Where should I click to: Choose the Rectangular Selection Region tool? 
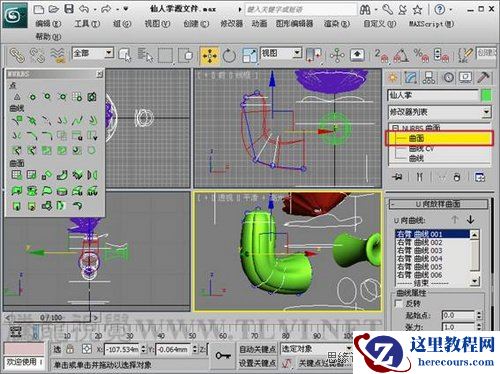165,55
